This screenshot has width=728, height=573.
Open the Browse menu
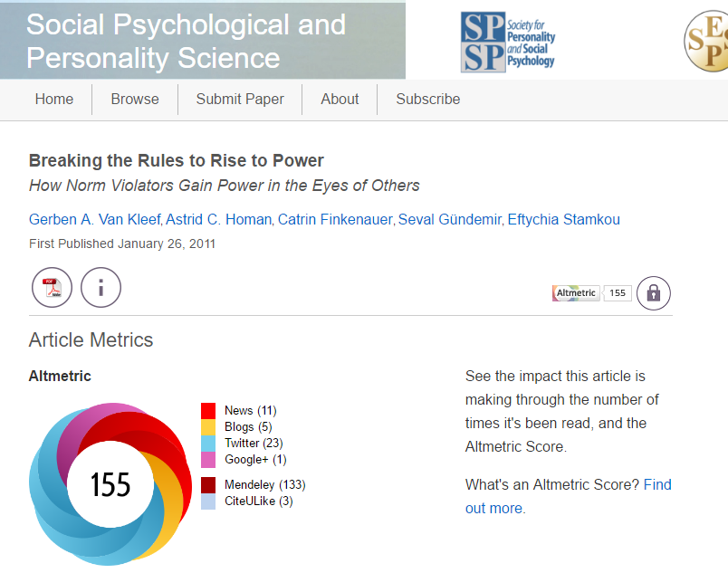pyautogui.click(x=135, y=99)
